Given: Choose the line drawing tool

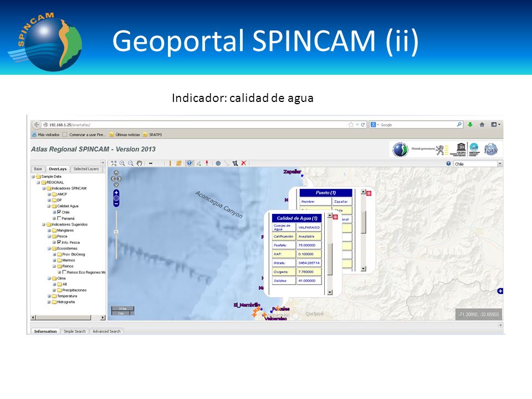Looking at the screenshot, I should point(227,163).
